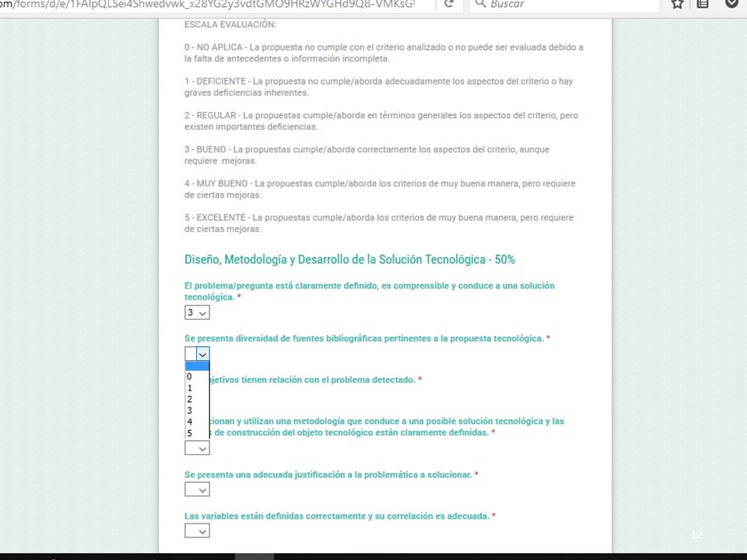747x560 pixels.
Task: Click the '2 - REGULAR' scale description
Action: point(381,121)
